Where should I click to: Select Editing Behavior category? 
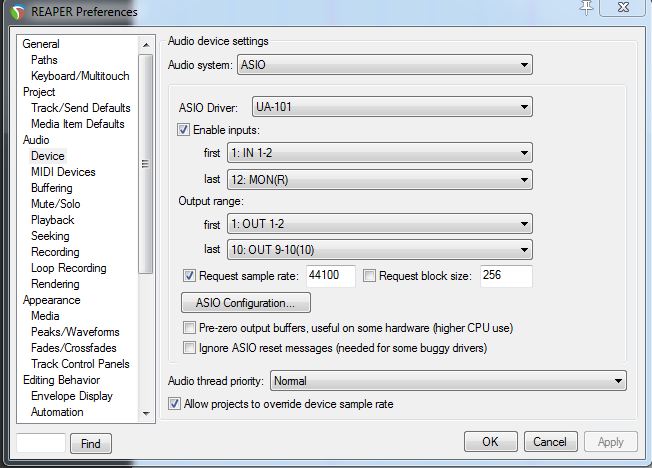[x=62, y=380]
